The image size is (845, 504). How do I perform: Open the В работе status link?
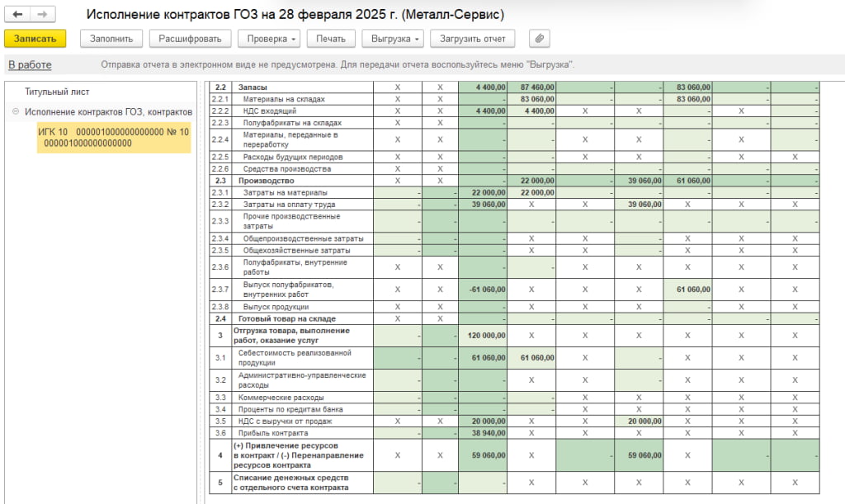coord(30,64)
